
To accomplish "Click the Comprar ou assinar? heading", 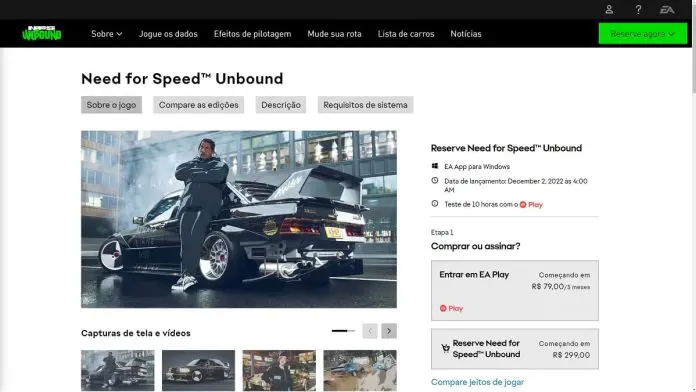I will click(475, 246).
